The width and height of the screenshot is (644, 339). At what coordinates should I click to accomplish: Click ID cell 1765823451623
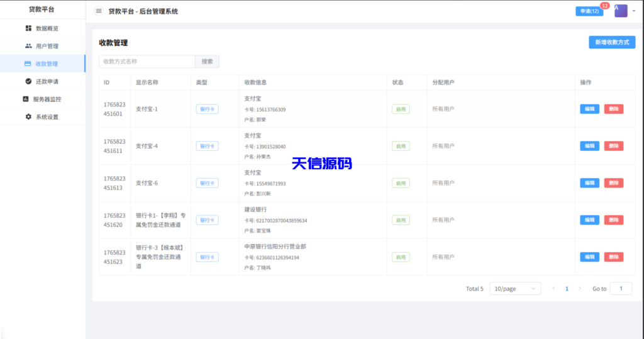114,257
